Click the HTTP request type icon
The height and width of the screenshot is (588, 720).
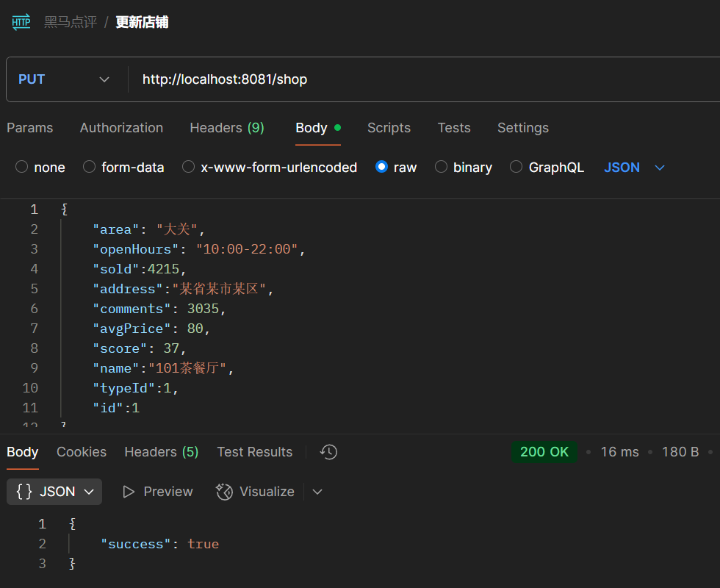pos(21,22)
